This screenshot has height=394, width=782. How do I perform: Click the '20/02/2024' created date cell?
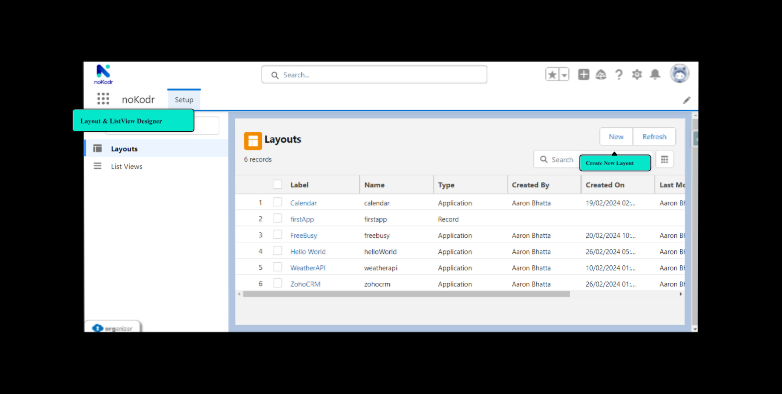tap(610, 235)
